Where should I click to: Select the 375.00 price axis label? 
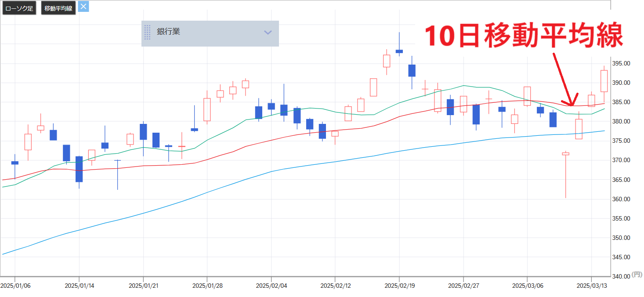[x=621, y=141]
